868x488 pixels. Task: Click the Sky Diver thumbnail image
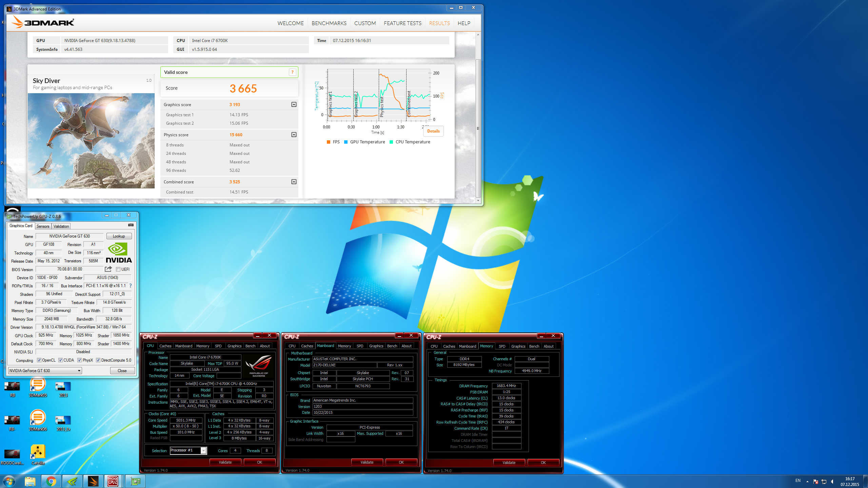91,141
